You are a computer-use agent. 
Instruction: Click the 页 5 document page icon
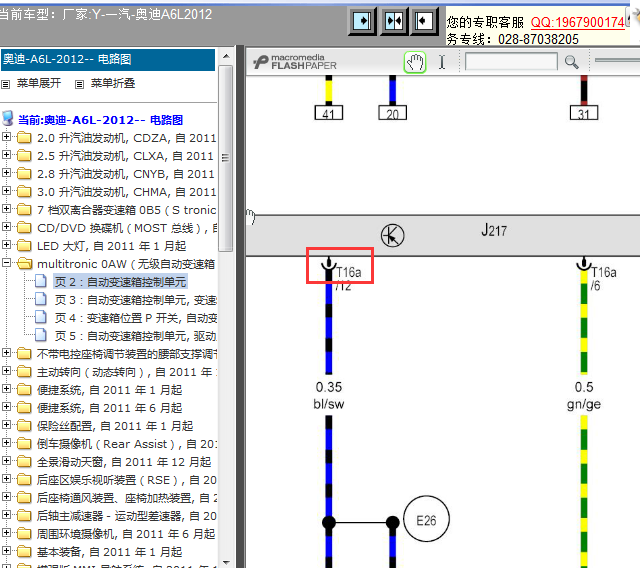point(40,335)
